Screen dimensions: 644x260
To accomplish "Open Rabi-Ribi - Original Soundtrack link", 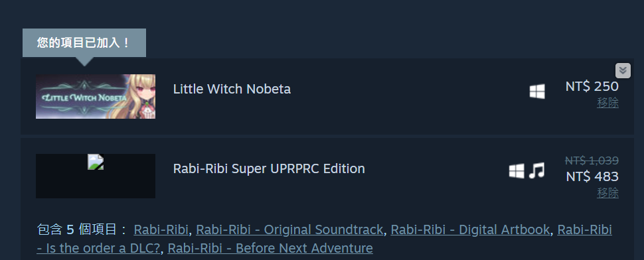I will [x=289, y=229].
